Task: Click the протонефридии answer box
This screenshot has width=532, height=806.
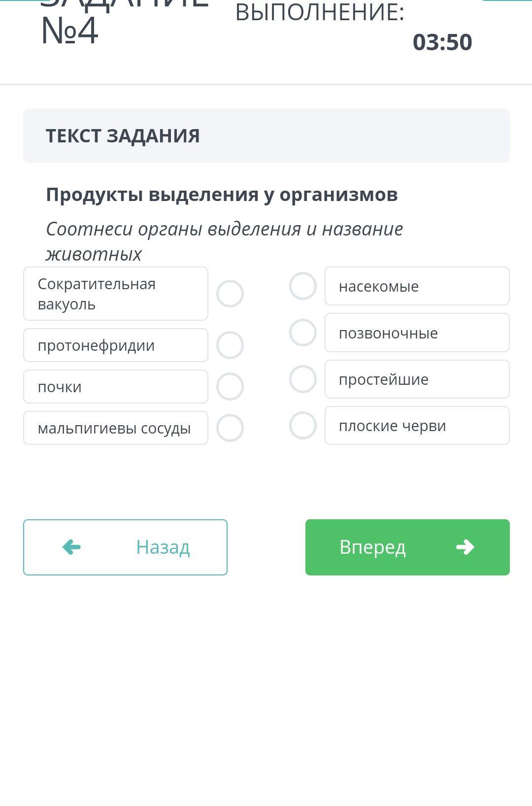Action: [116, 345]
